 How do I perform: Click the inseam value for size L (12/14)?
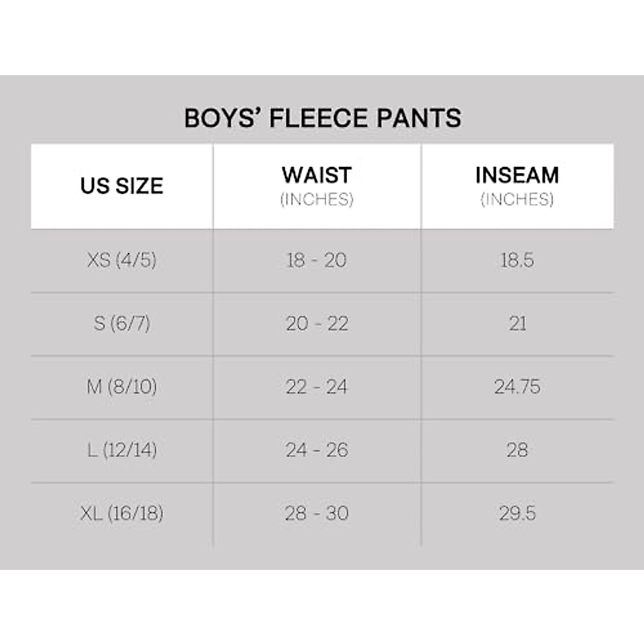tap(517, 450)
